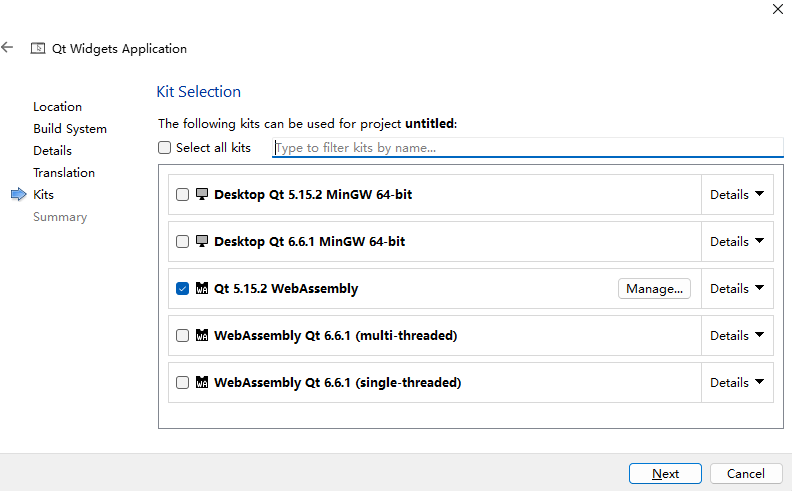
Task: Click the WebAssembly icon beside Qt 5.15.2 WebAssembly
Action: pos(202,288)
